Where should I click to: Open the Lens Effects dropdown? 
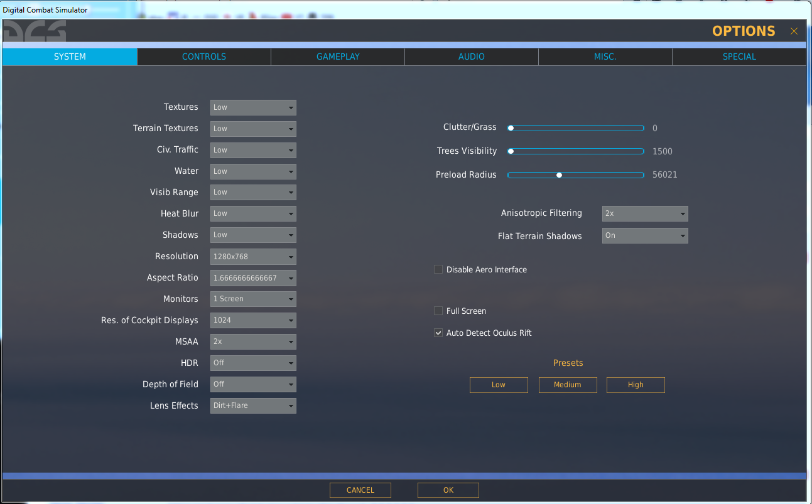(x=253, y=405)
